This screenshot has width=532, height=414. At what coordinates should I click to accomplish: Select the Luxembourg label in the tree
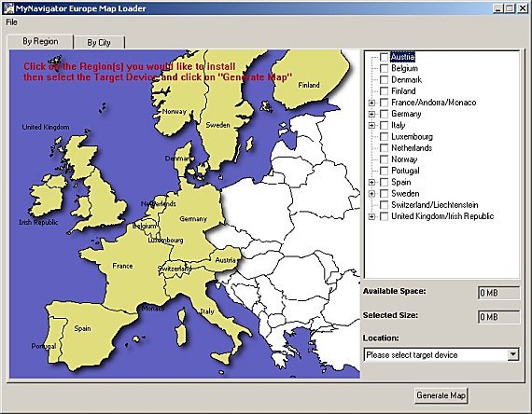[x=412, y=137]
